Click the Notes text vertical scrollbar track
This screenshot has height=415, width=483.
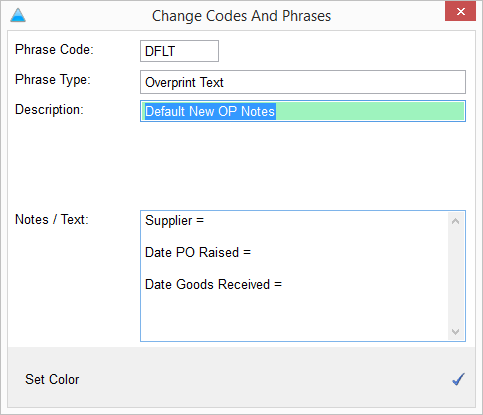click(456, 276)
